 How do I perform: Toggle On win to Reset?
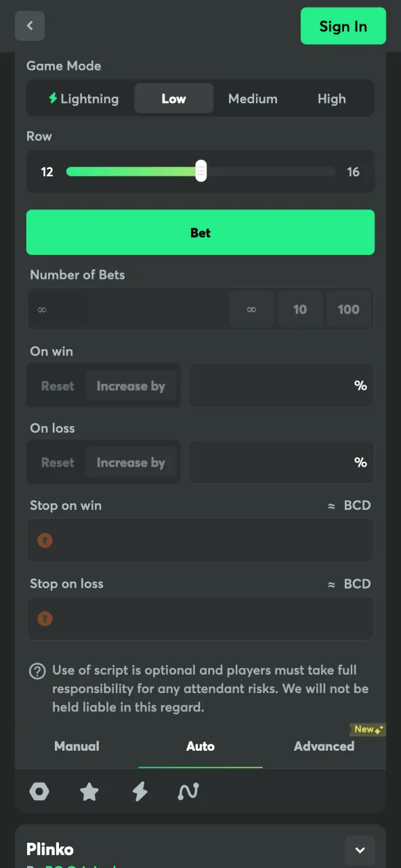[57, 385]
